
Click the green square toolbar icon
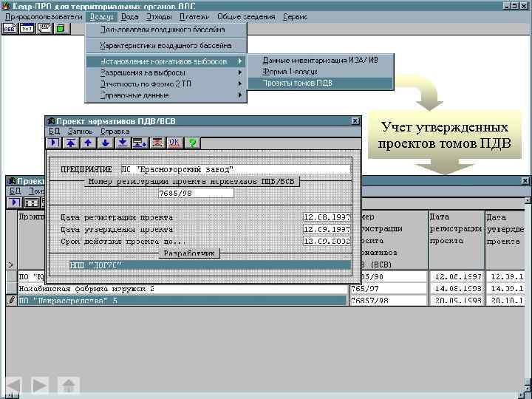[61, 29]
